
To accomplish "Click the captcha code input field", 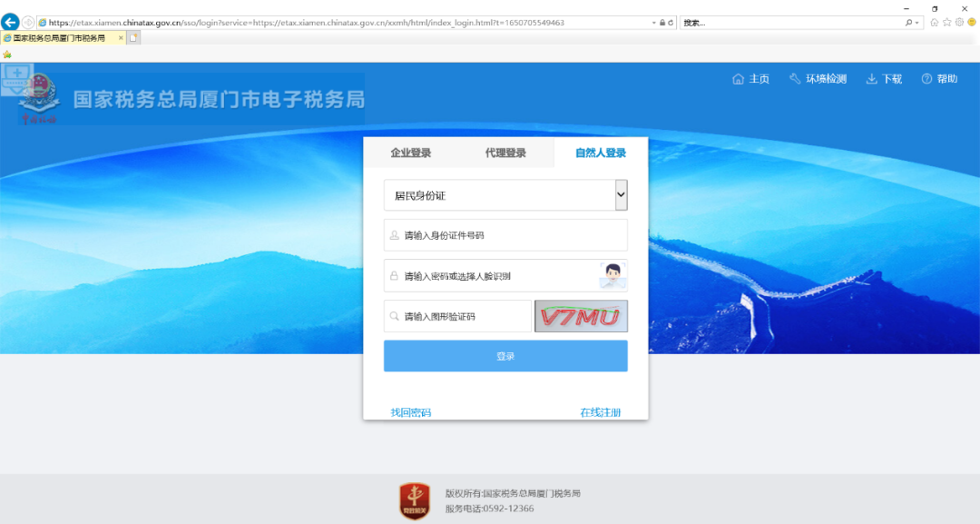I will point(457,316).
